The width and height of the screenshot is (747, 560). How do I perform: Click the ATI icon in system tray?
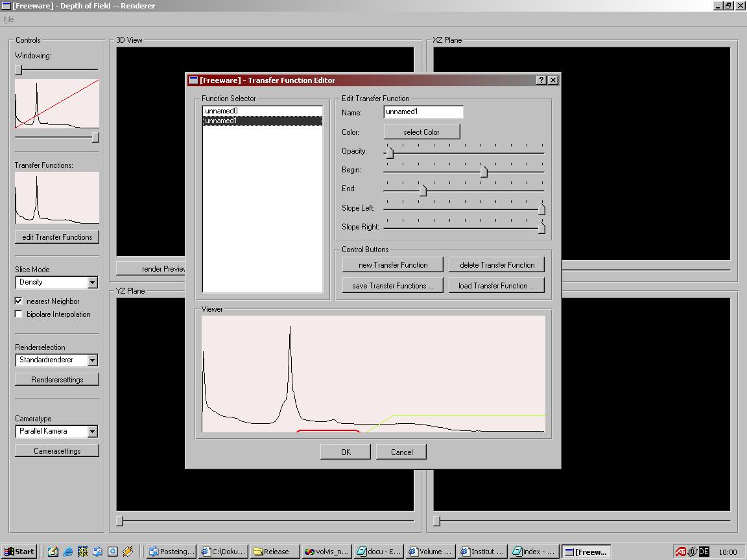[681, 552]
